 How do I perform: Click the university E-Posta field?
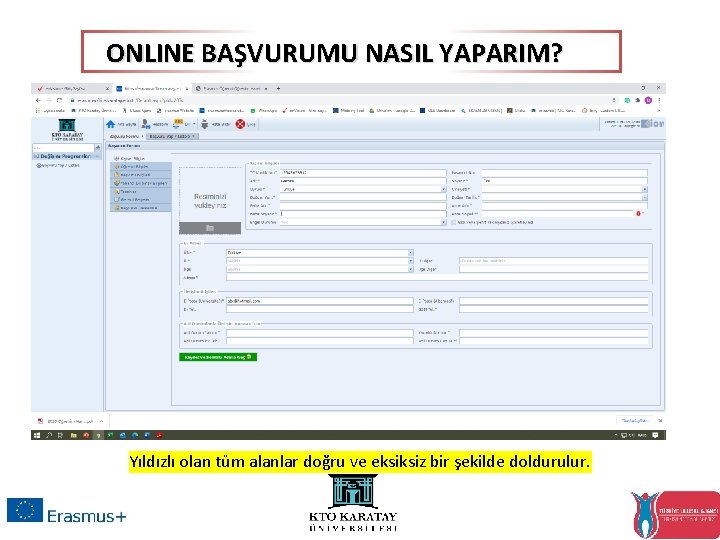(320, 301)
